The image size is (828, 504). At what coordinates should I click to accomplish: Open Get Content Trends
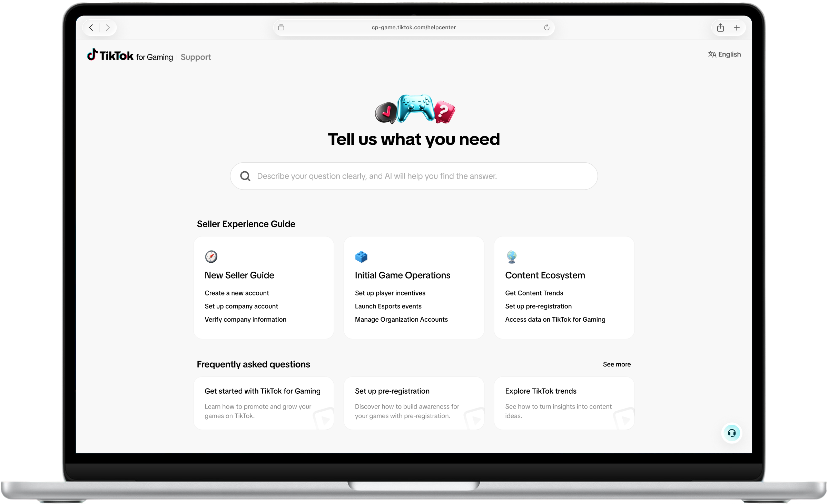[534, 293]
